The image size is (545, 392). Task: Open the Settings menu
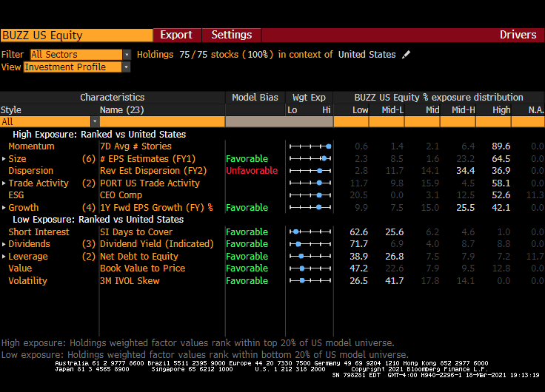point(232,35)
